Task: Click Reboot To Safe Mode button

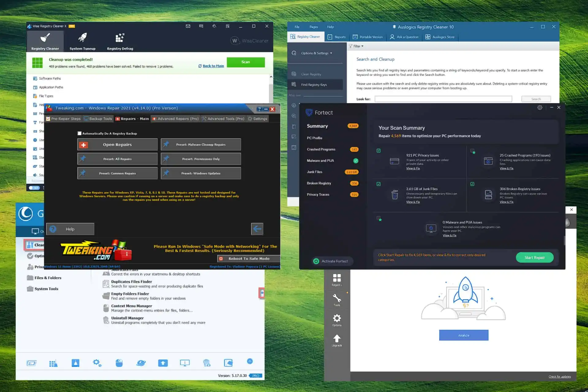Action: [x=249, y=259]
